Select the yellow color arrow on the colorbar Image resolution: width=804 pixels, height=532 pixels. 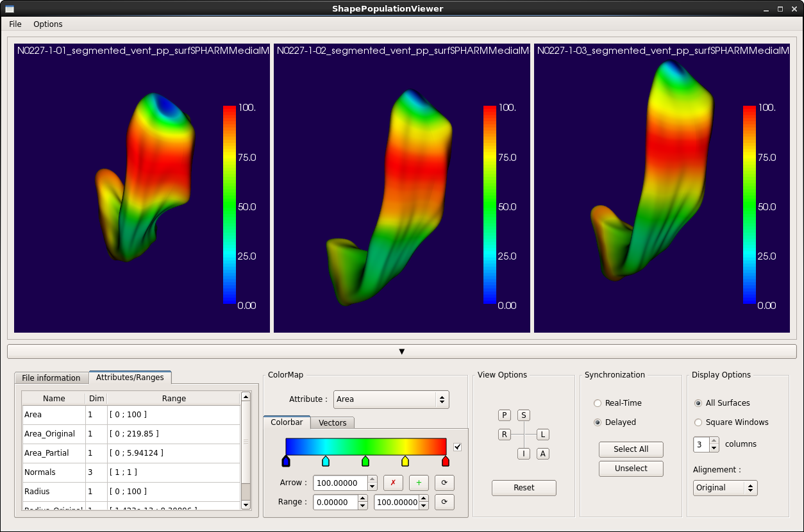[405, 461]
